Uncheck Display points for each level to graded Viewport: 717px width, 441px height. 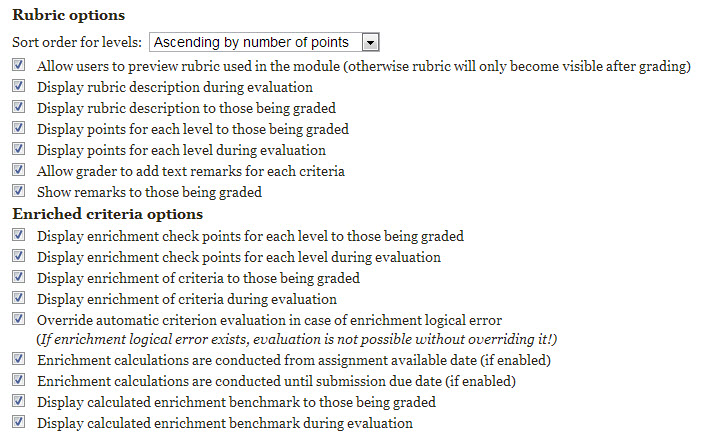coord(19,129)
